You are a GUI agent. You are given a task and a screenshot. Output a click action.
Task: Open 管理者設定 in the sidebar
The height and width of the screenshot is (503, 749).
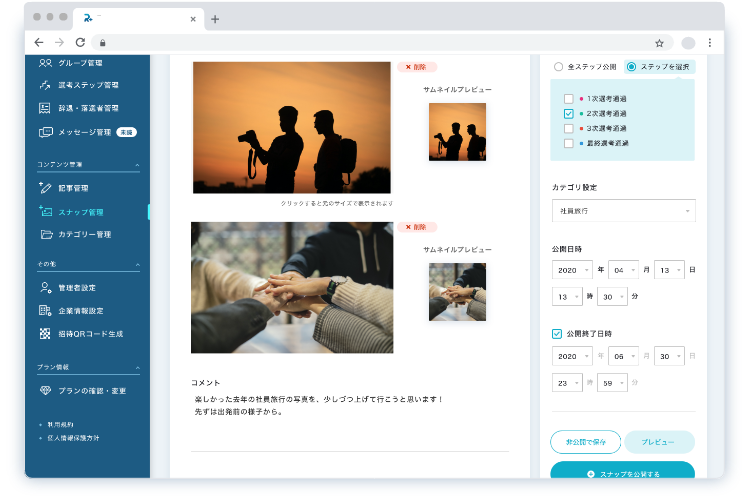(77, 288)
